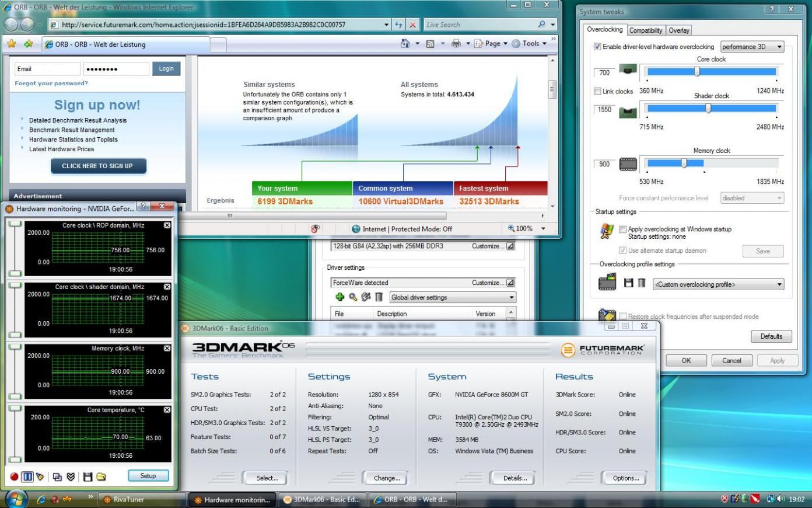Open the address bar history dropdown arrow
812x508 pixels.
click(387, 25)
